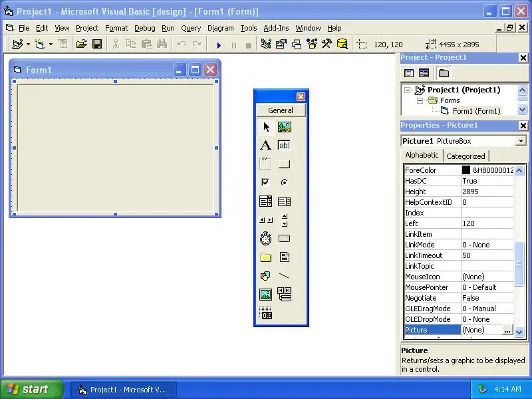This screenshot has height=399, width=532.
Task: Open the Object Browser toolbar icon
Action: [x=312, y=44]
